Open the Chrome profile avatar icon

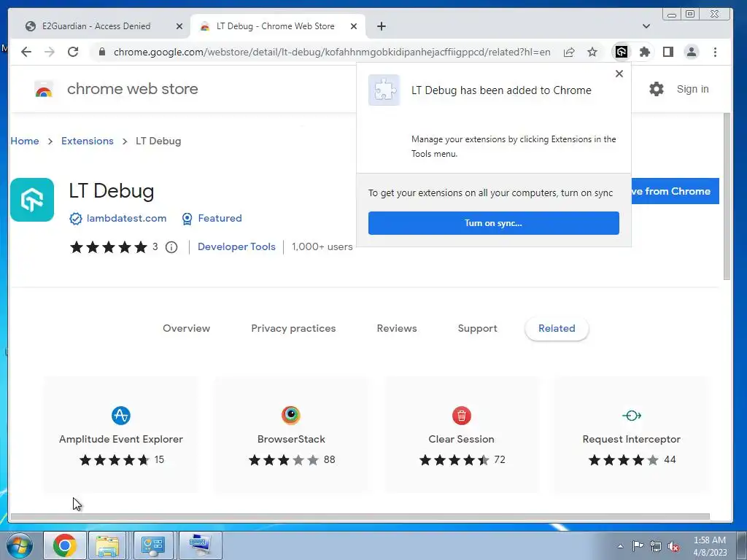[x=692, y=52]
